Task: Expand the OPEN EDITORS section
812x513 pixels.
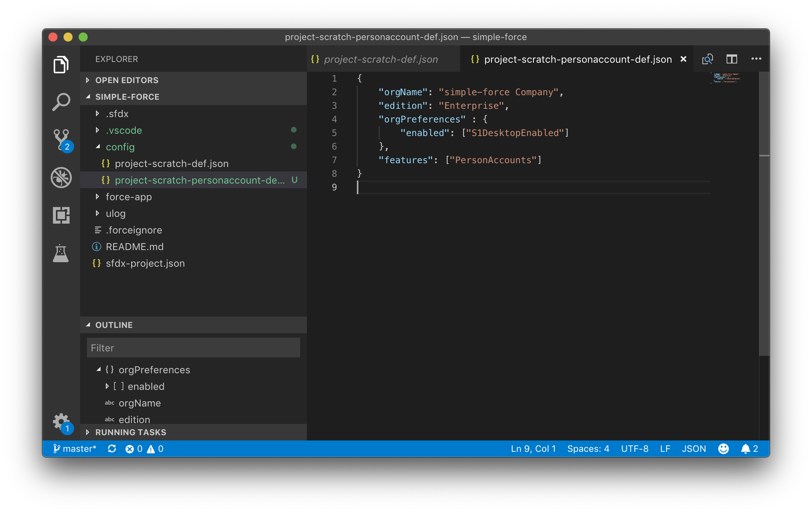Action: click(127, 80)
